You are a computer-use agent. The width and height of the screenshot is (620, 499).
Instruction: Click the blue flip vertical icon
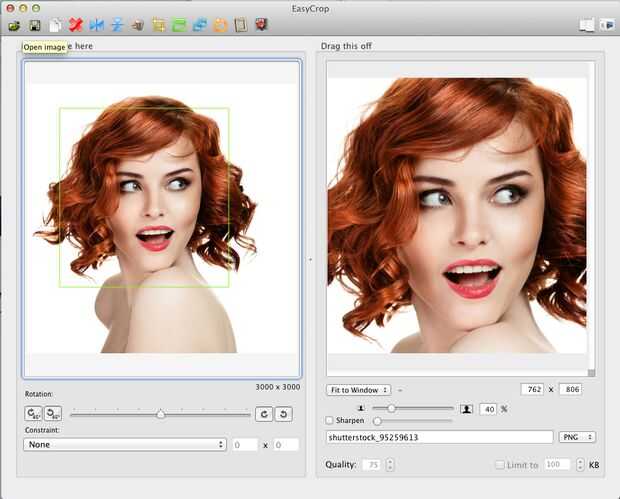click(117, 25)
